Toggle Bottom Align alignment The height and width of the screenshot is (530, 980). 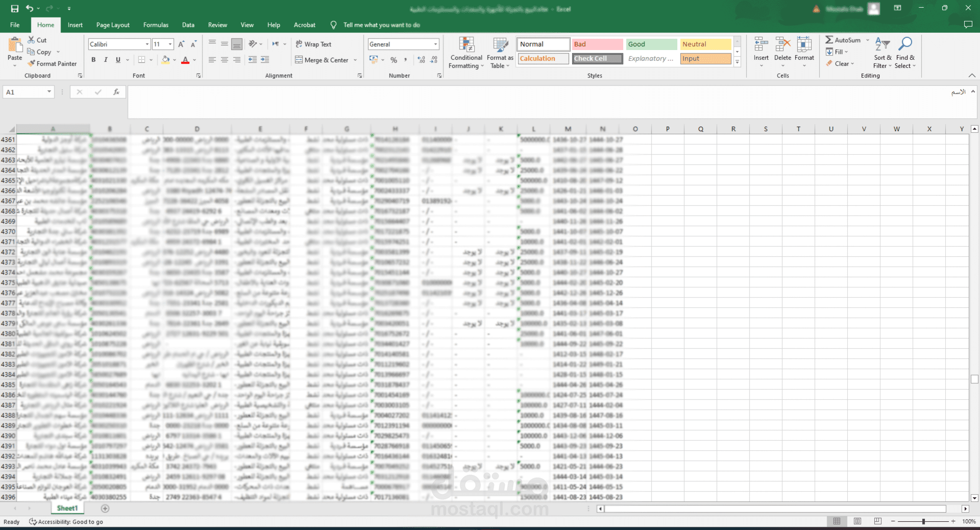coord(237,44)
